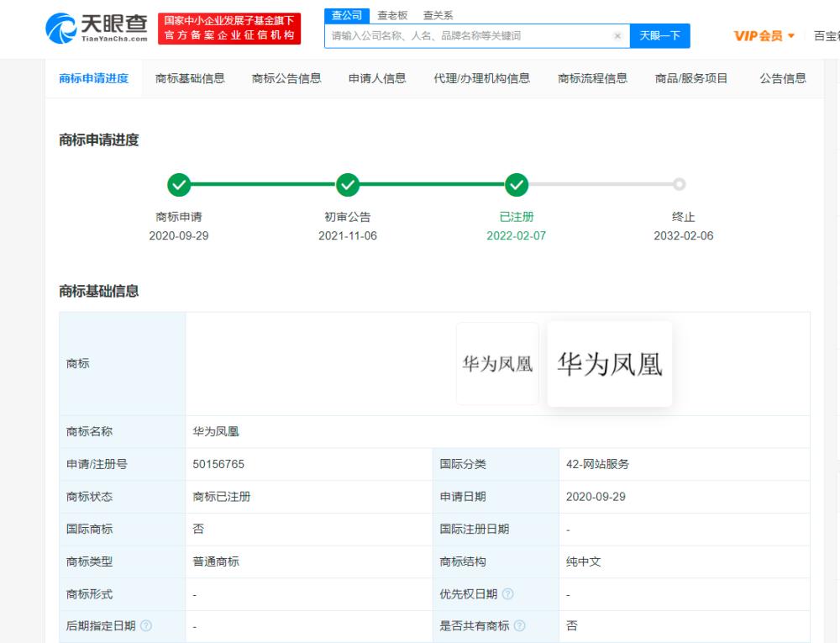Switch to the 查关系 search tab

point(438,15)
